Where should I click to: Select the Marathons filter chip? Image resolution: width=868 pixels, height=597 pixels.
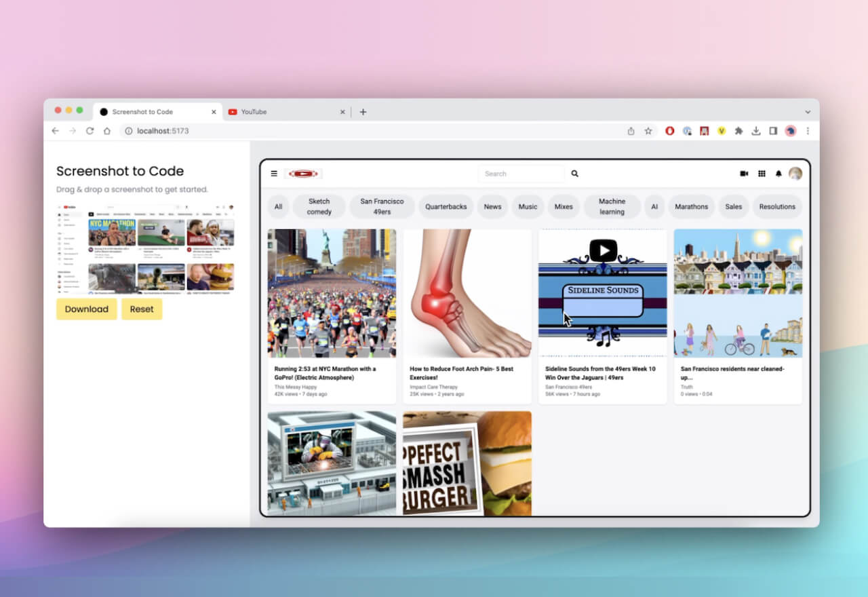pyautogui.click(x=691, y=207)
